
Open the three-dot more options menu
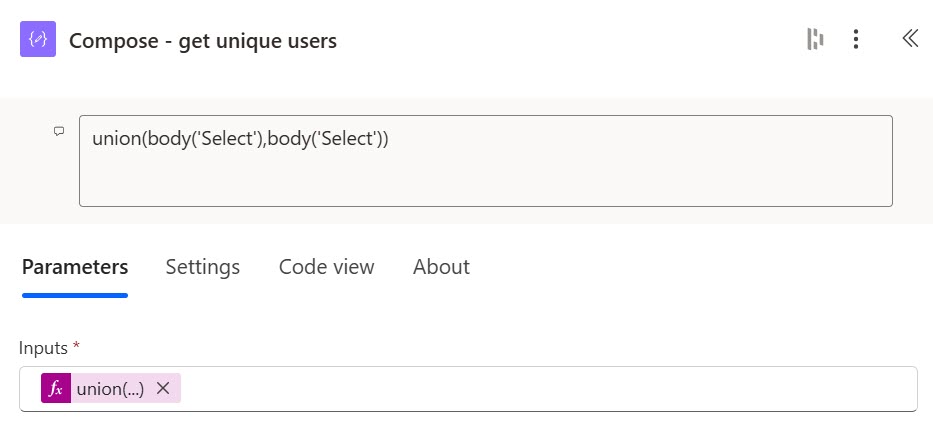(855, 39)
